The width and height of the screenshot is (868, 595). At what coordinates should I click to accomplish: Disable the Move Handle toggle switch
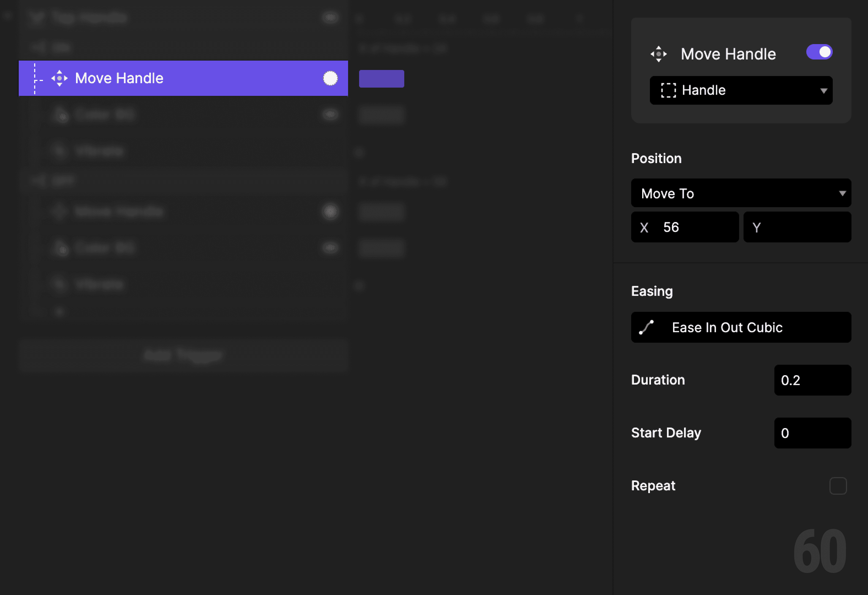(820, 52)
